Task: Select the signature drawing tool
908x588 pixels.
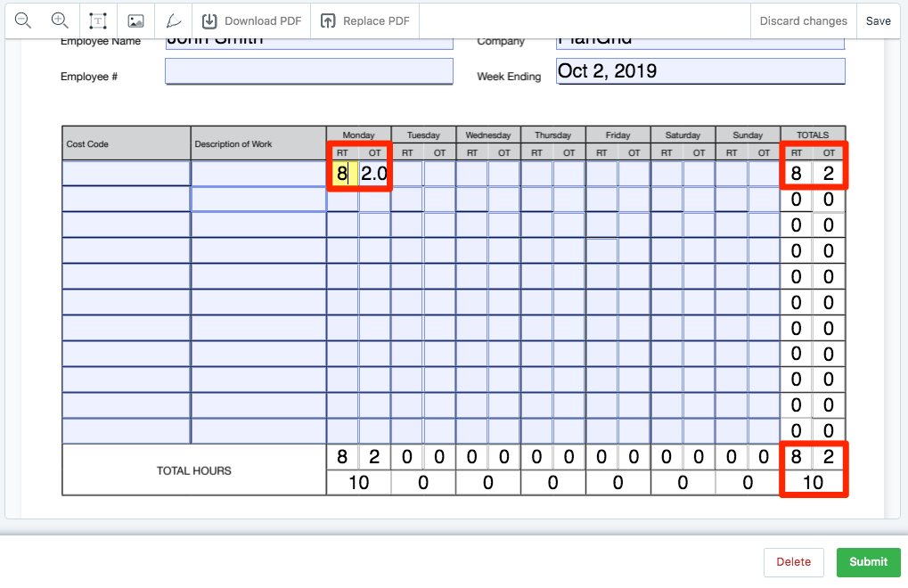Action: tap(173, 20)
